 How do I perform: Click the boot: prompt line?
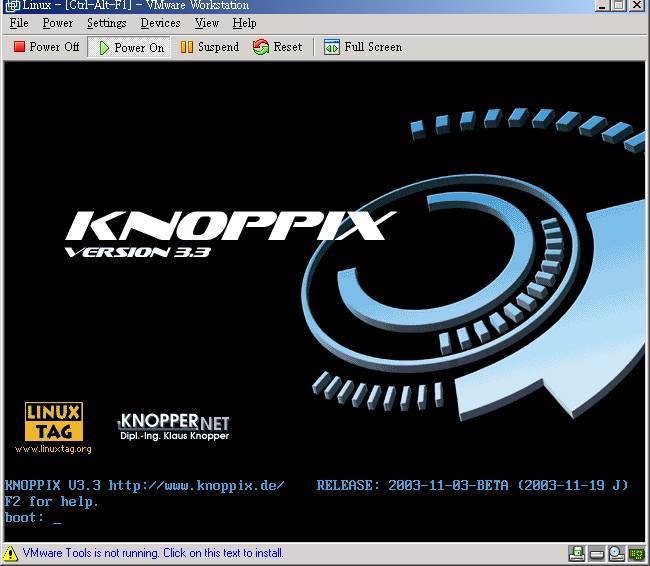pos(33,518)
